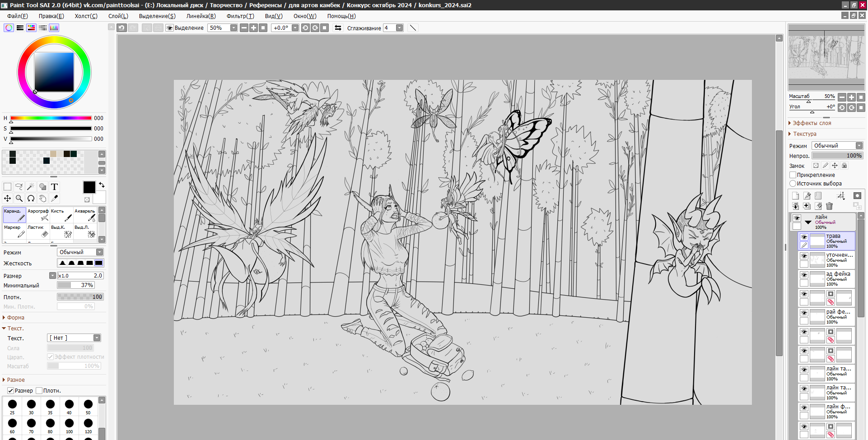The height and width of the screenshot is (440, 868).
Task: Choose the Ластик eraser brush
Action: 38,231
